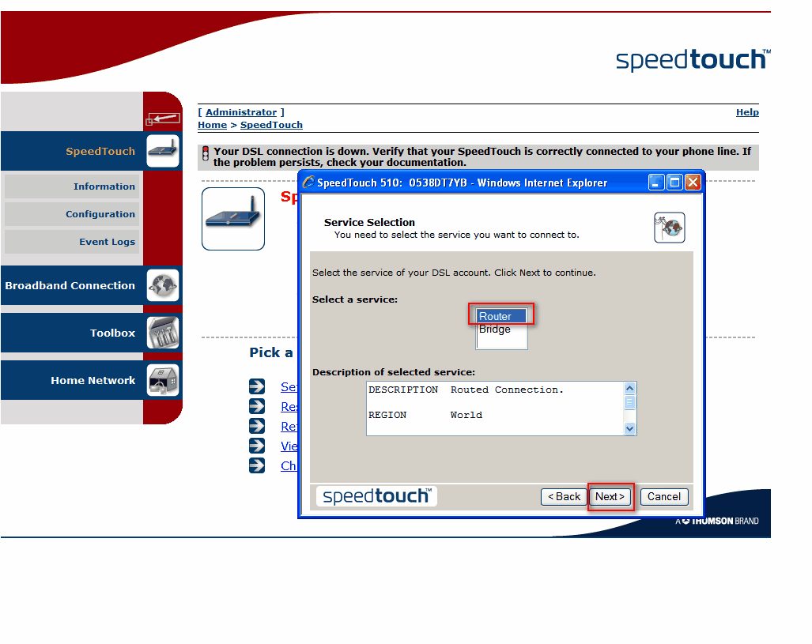This screenshot has width=812, height=644.
Task: Click the SpeedTouch modem icon in sidebar
Action: [163, 151]
